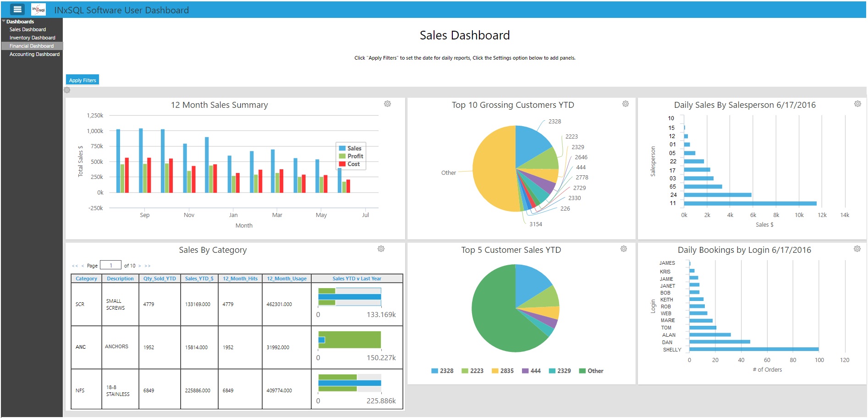Image resolution: width=868 pixels, height=418 pixels.
Task: Toggle Profit series in chart legend
Action: click(351, 156)
